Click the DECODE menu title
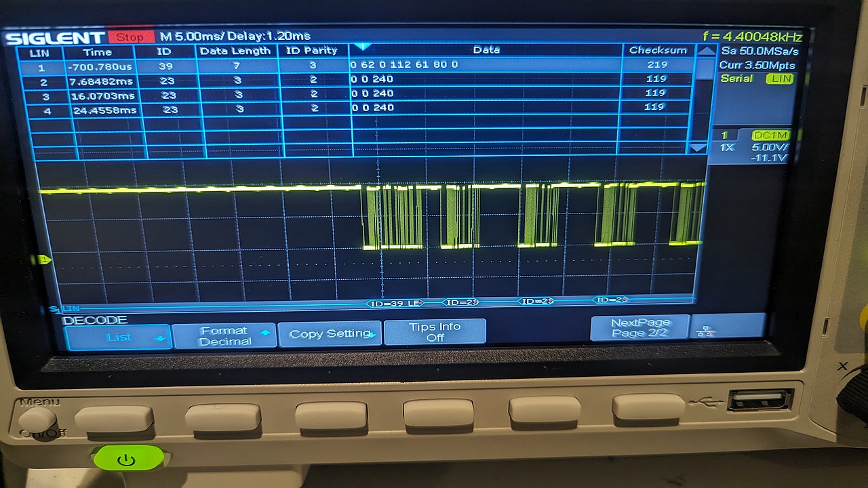The height and width of the screenshot is (488, 868). coord(95,320)
